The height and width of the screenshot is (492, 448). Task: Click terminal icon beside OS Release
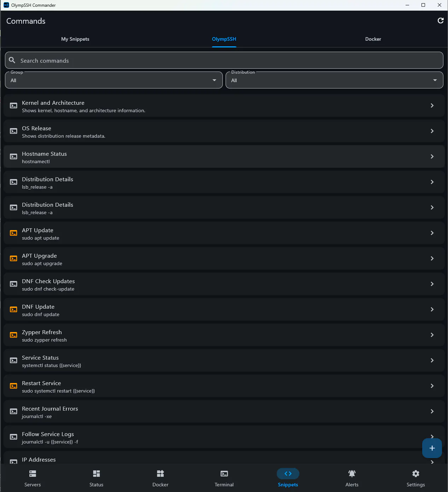coord(13,131)
